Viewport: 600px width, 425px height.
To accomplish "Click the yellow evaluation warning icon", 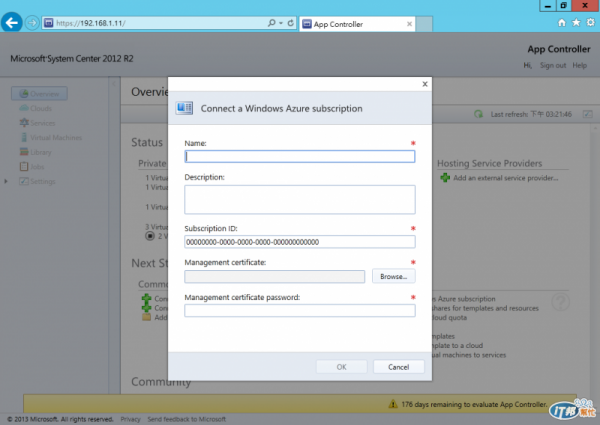I will click(393, 404).
